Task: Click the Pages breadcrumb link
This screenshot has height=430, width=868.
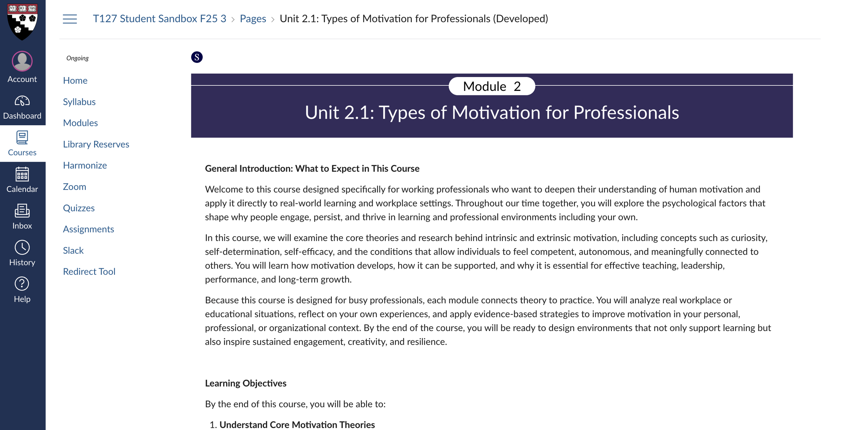Action: pyautogui.click(x=253, y=19)
